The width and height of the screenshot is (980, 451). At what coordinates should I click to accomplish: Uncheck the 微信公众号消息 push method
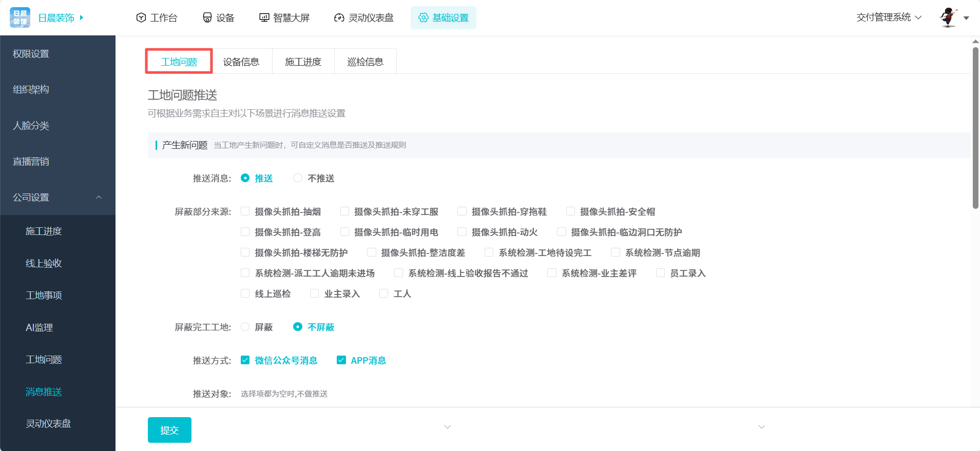point(245,360)
